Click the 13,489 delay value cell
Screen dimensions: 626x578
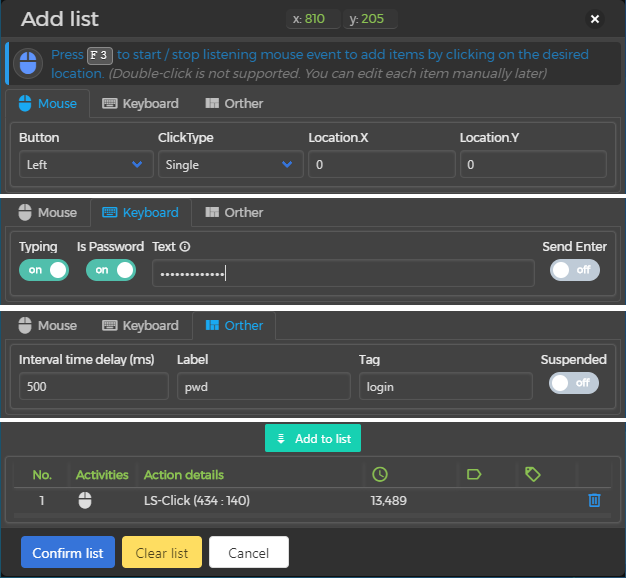pos(388,501)
